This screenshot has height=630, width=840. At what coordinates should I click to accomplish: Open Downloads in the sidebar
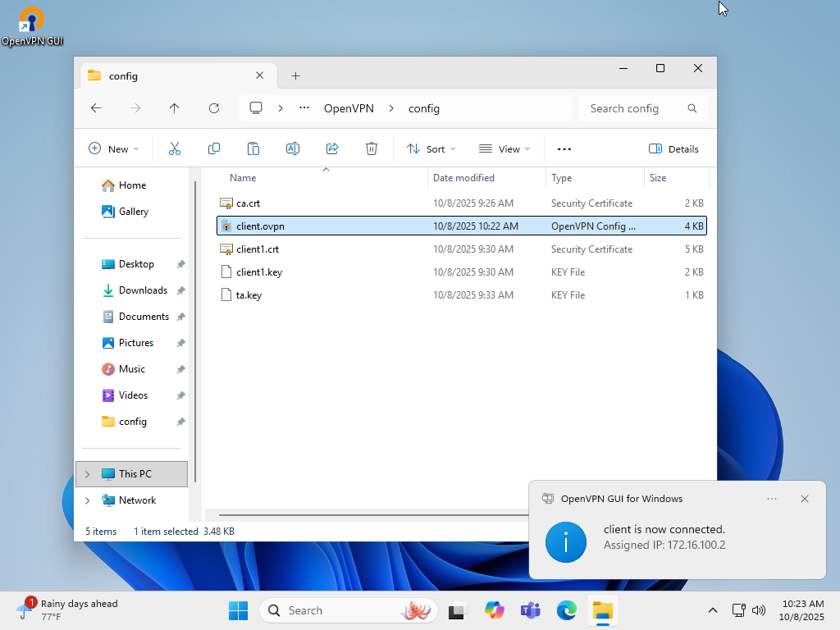pyautogui.click(x=143, y=290)
